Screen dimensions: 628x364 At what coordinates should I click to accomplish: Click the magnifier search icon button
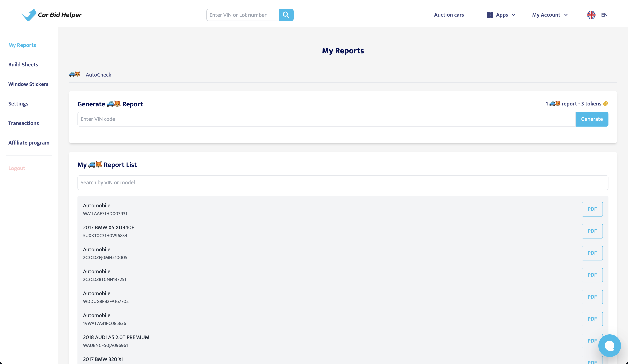(286, 15)
